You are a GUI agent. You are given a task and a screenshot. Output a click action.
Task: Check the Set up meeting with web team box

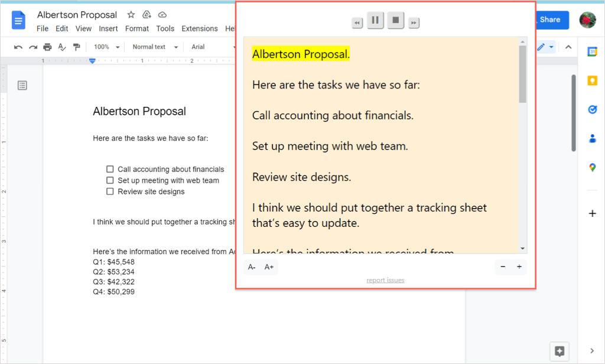pyautogui.click(x=110, y=180)
